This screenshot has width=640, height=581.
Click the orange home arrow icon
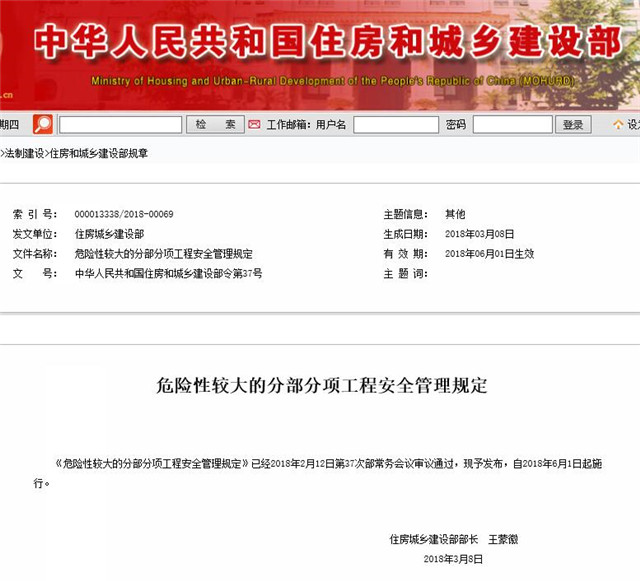pyautogui.click(x=618, y=125)
